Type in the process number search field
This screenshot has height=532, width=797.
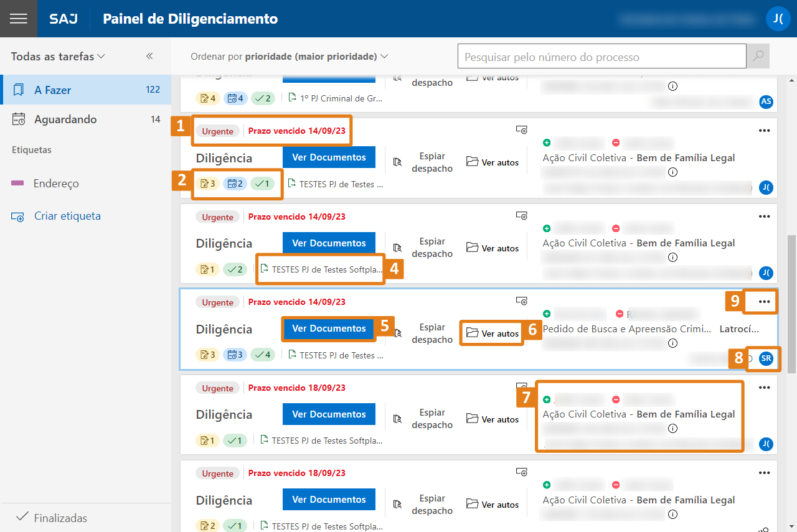point(601,57)
